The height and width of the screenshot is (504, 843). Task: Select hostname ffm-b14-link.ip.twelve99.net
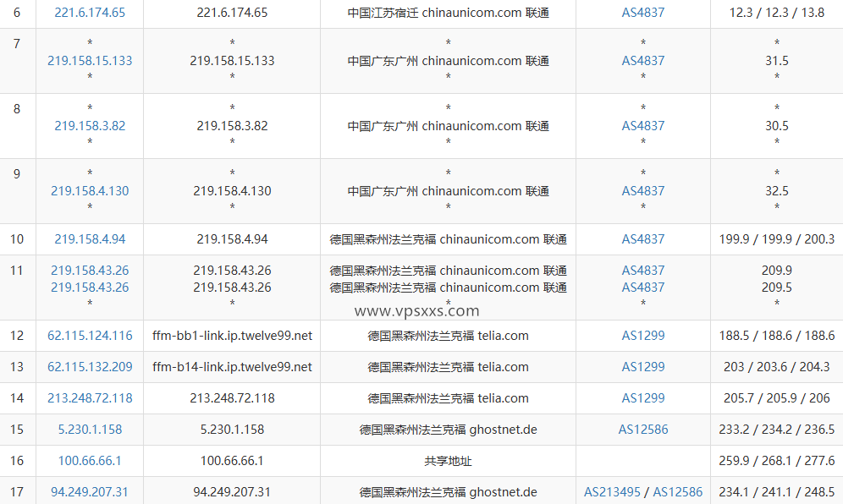(x=232, y=367)
